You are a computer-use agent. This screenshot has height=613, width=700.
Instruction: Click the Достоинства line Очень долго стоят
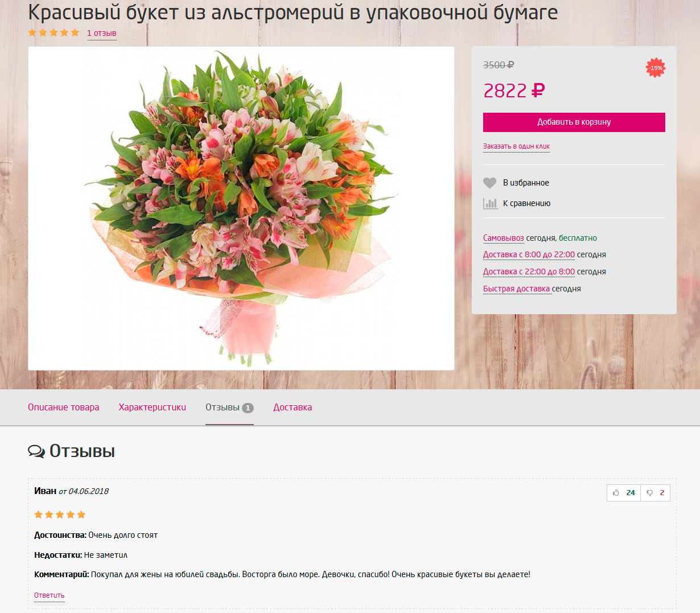point(96,535)
